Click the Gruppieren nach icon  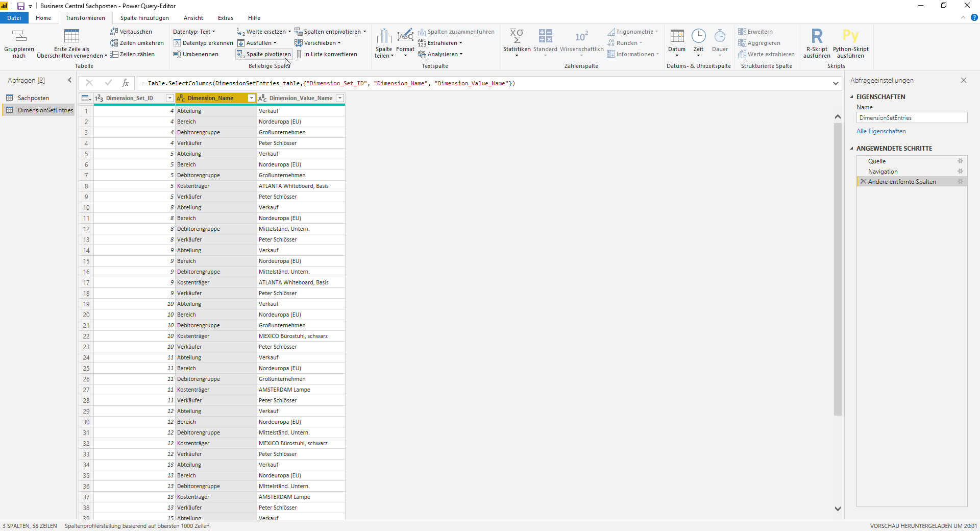click(x=19, y=36)
